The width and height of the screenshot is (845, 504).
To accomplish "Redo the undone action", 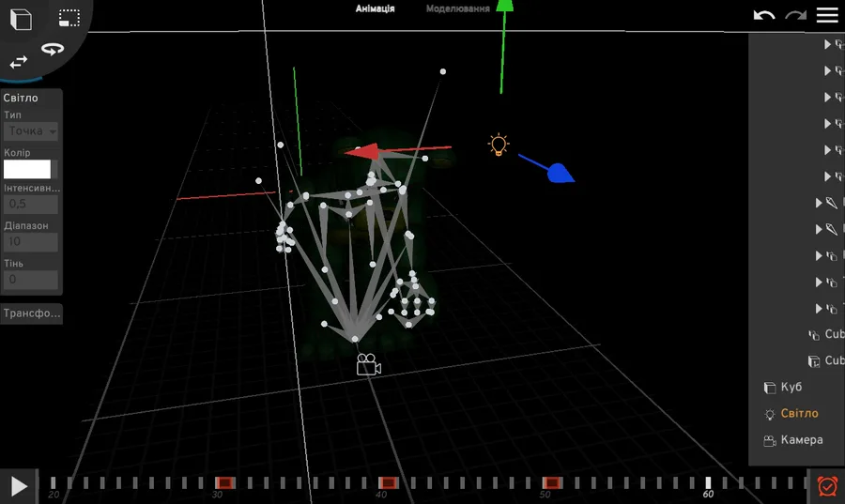I will [795, 14].
